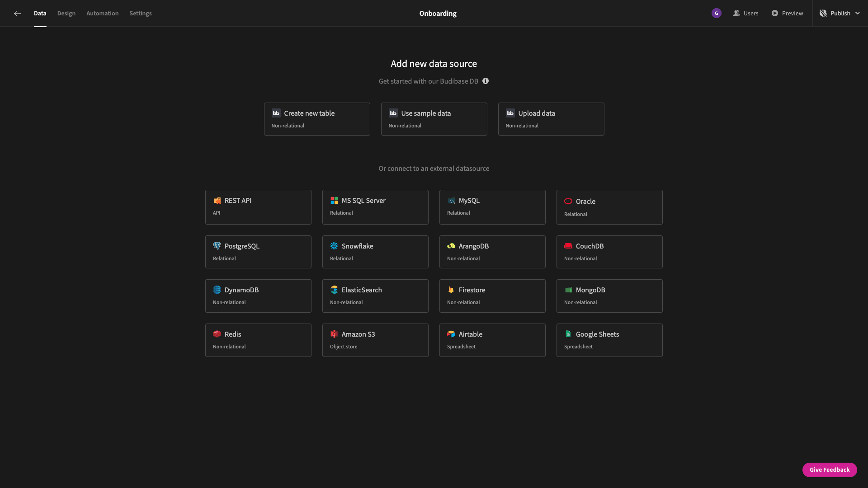The height and width of the screenshot is (488, 868).
Task: Click the Airtable spreadsheet icon
Action: point(451,334)
